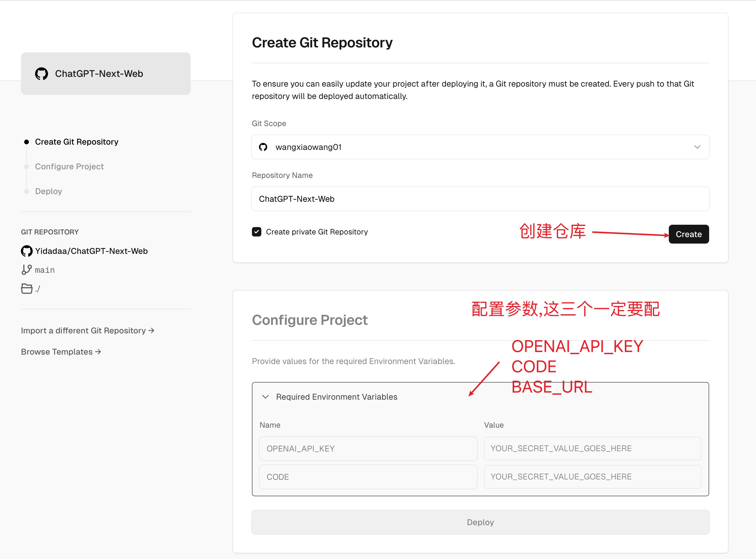Click the Git Scope field label
The height and width of the screenshot is (559, 756).
pos(269,123)
